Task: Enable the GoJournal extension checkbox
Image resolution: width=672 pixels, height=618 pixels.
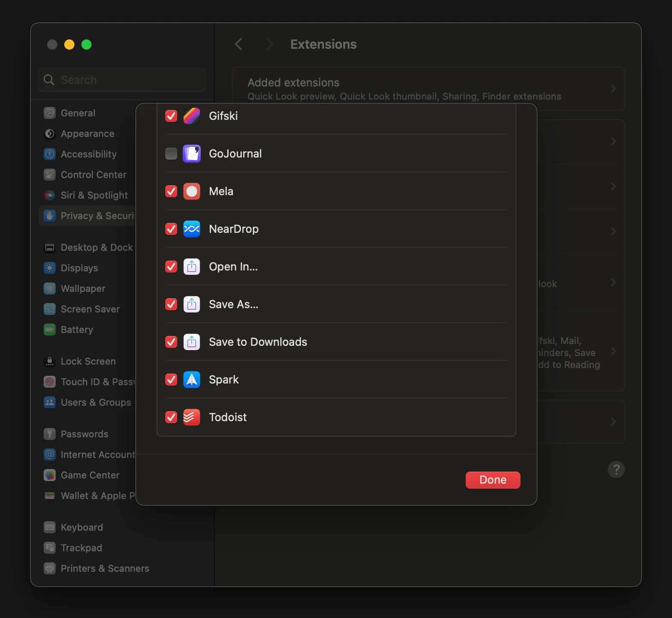Action: pyautogui.click(x=171, y=154)
